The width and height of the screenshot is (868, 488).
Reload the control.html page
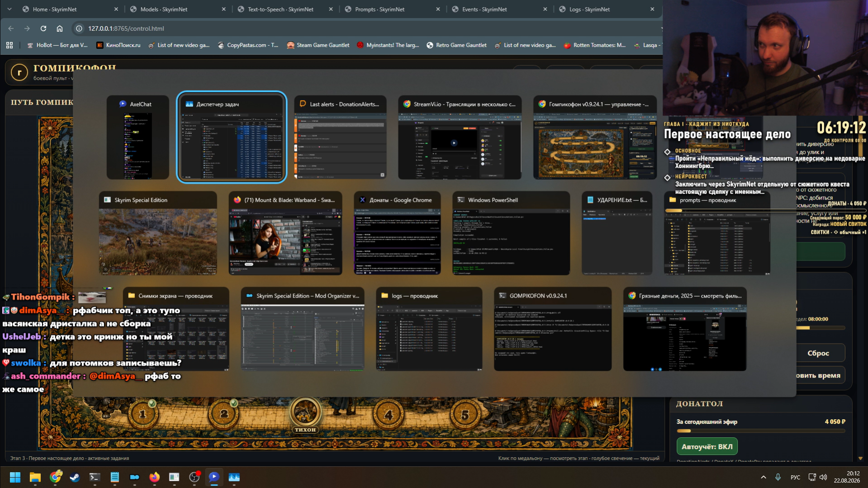[x=43, y=28]
